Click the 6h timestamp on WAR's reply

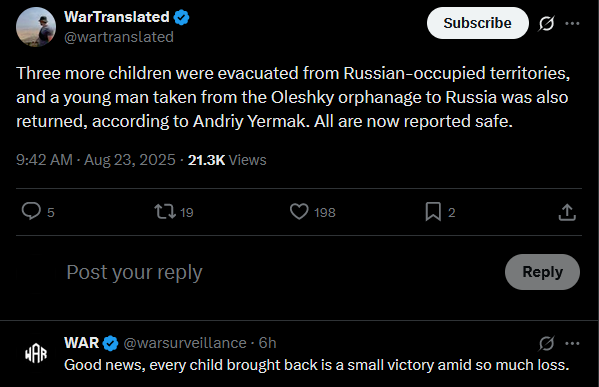(267, 343)
